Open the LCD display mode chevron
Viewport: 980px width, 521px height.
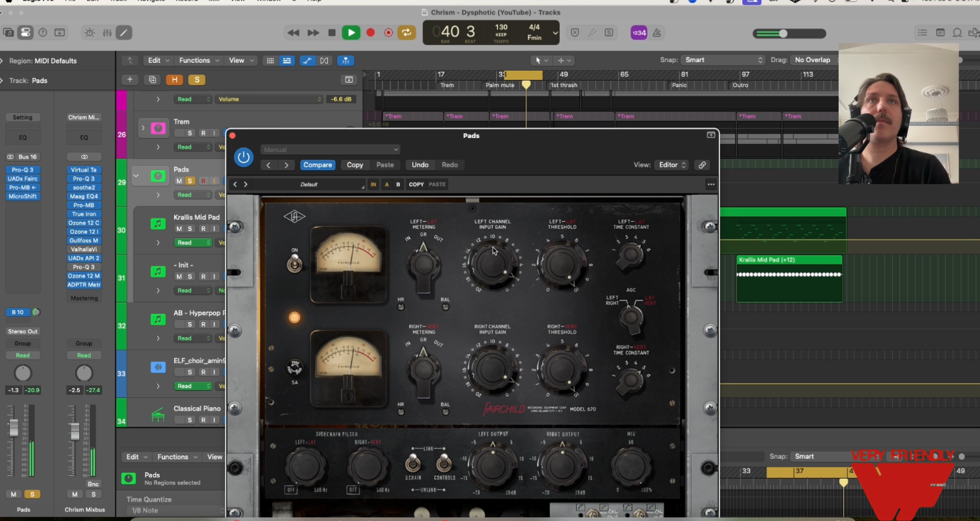555,33
